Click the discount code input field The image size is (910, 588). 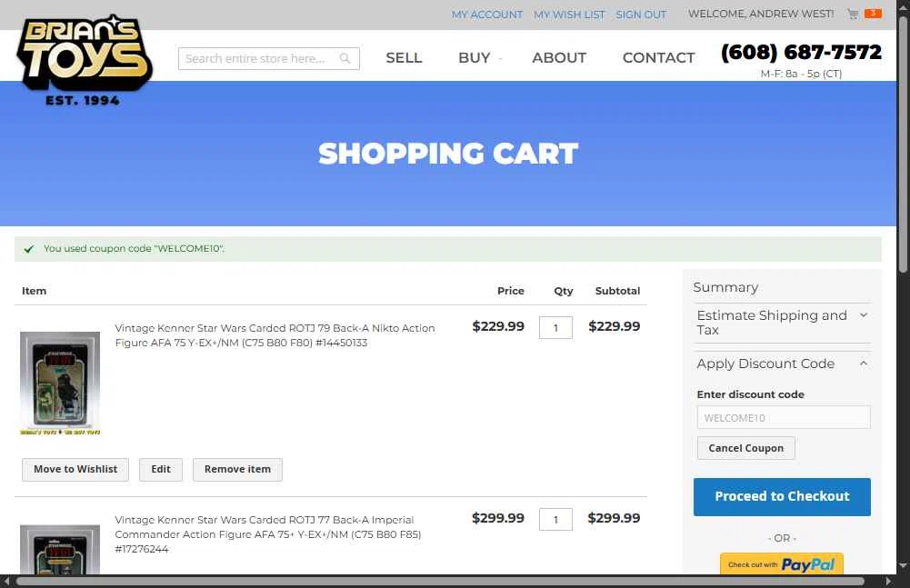(x=784, y=417)
